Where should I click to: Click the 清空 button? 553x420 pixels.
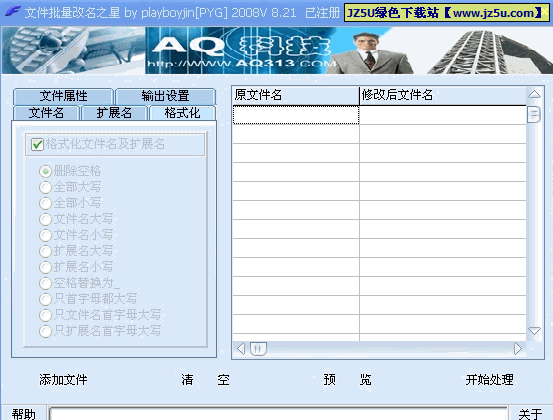pyautogui.click(x=205, y=380)
